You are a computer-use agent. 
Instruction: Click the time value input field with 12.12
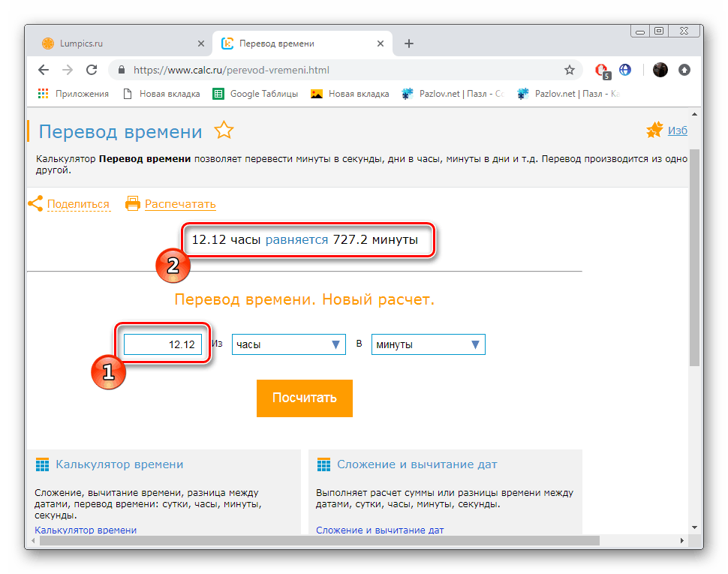163,344
